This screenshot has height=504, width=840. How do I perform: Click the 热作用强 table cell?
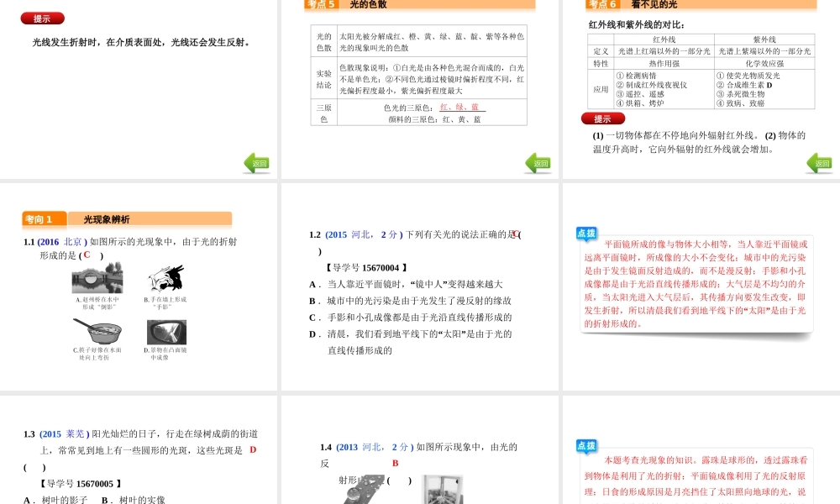point(664,63)
